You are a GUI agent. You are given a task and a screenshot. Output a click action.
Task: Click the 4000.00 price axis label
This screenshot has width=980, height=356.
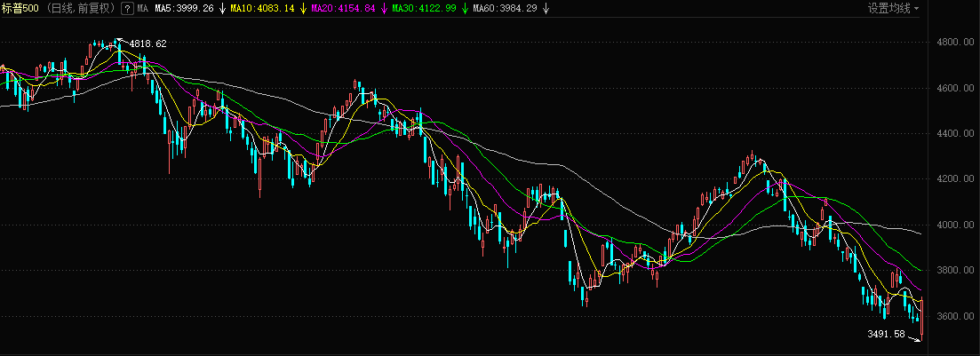tap(955, 225)
